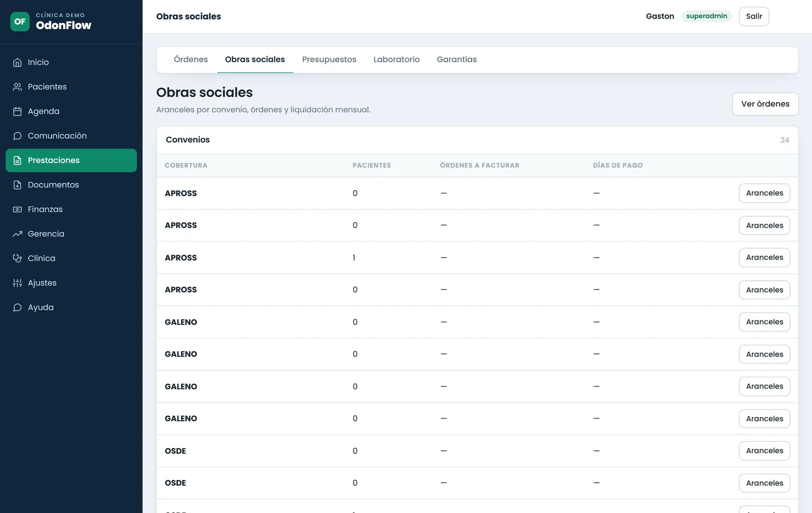Click the superadmin role badge
Viewport: 812px width, 513px height.
tap(706, 16)
